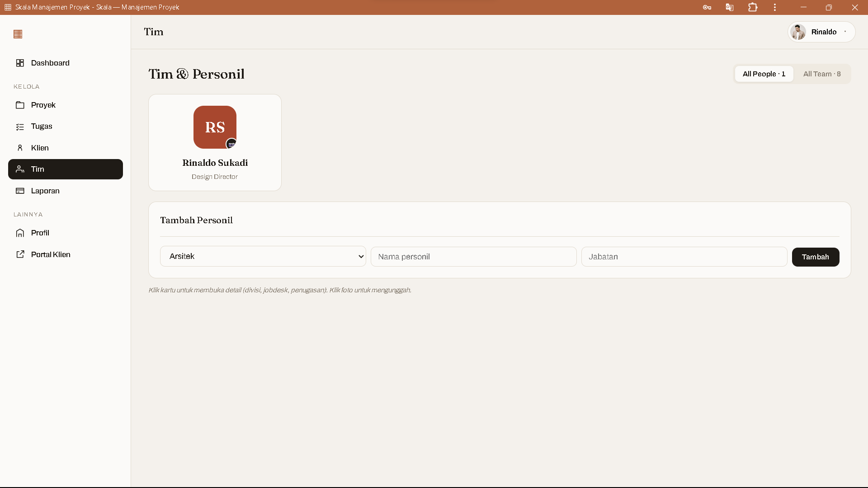Open Portal Klien link in sidebar
Screen dimensions: 868x488
(x=66, y=254)
